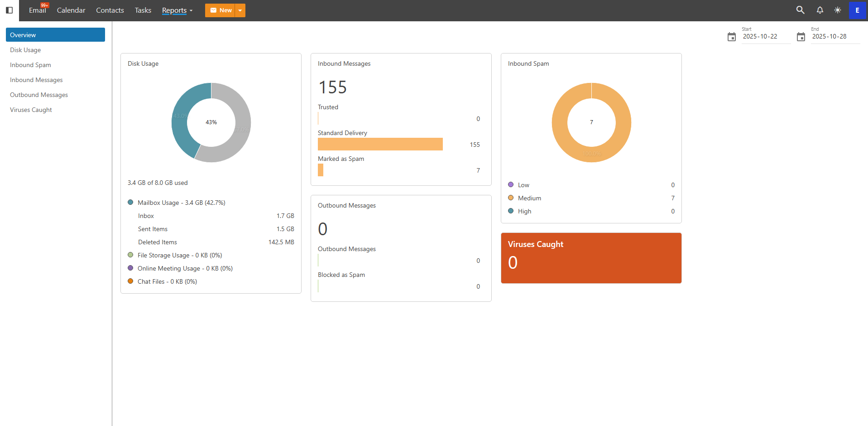The width and height of the screenshot is (868, 426).
Task: Expand the New button dropdown arrow
Action: pos(240,10)
